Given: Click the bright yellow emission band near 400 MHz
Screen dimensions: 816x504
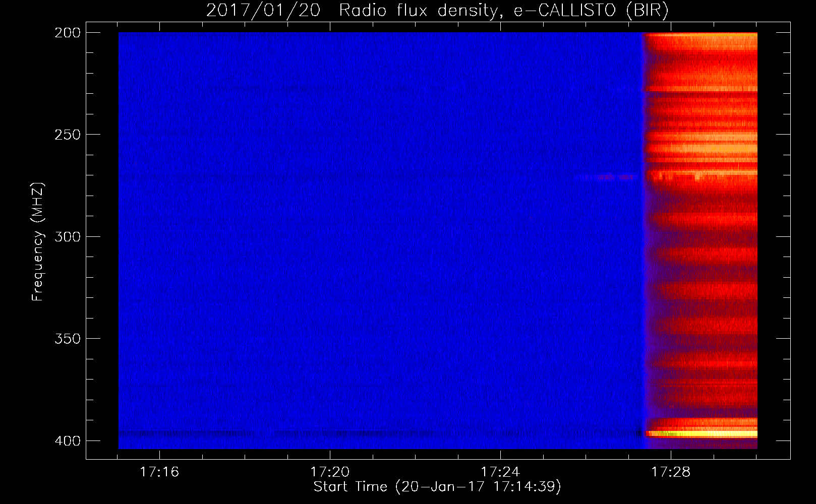Looking at the screenshot, I should [702, 433].
